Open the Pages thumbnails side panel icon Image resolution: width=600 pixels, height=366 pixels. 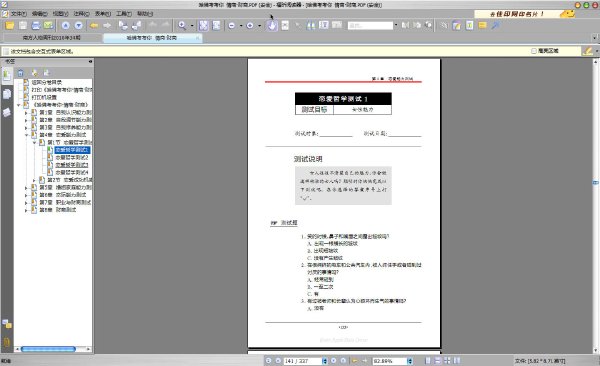coord(7,94)
